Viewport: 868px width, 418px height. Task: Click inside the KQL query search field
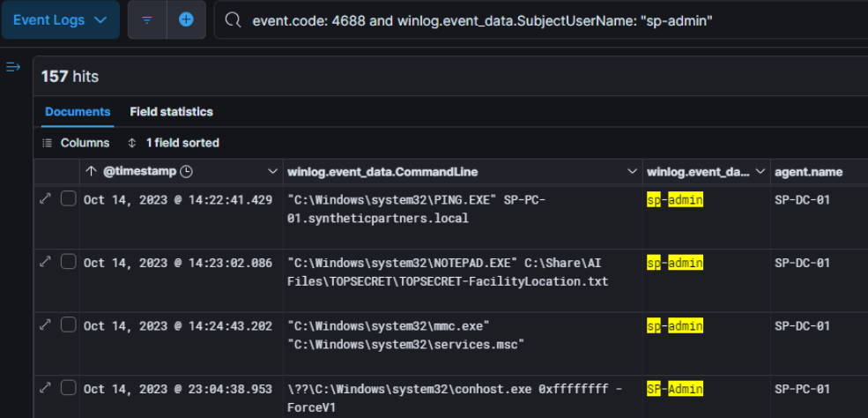click(x=541, y=20)
